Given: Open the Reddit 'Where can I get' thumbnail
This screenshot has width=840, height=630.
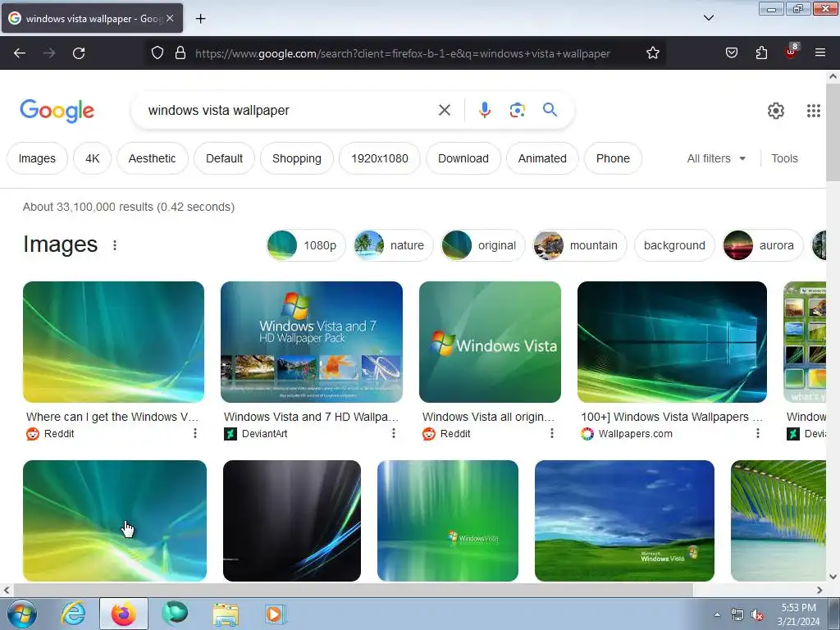Looking at the screenshot, I should pos(113,342).
